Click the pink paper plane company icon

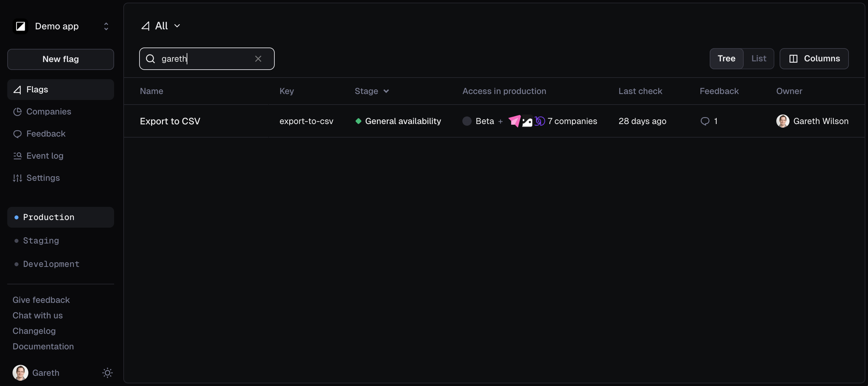[x=514, y=121]
